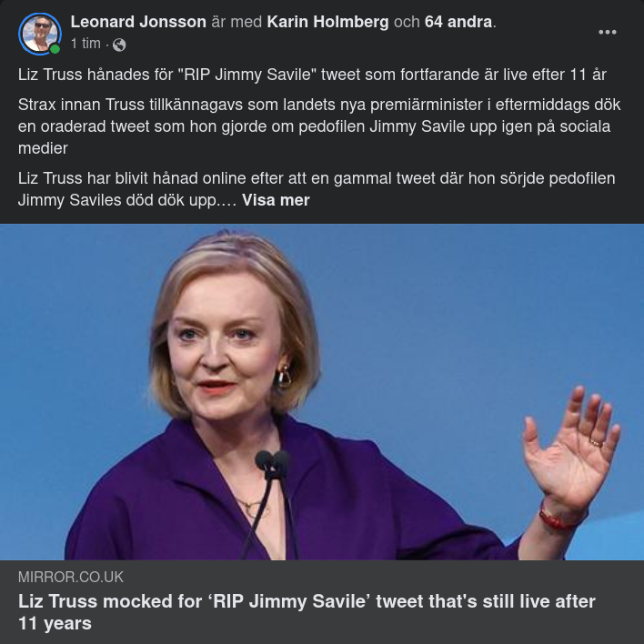Click Leonard Jonsson's name link
Viewport: 644px width, 644px height.
138,22
